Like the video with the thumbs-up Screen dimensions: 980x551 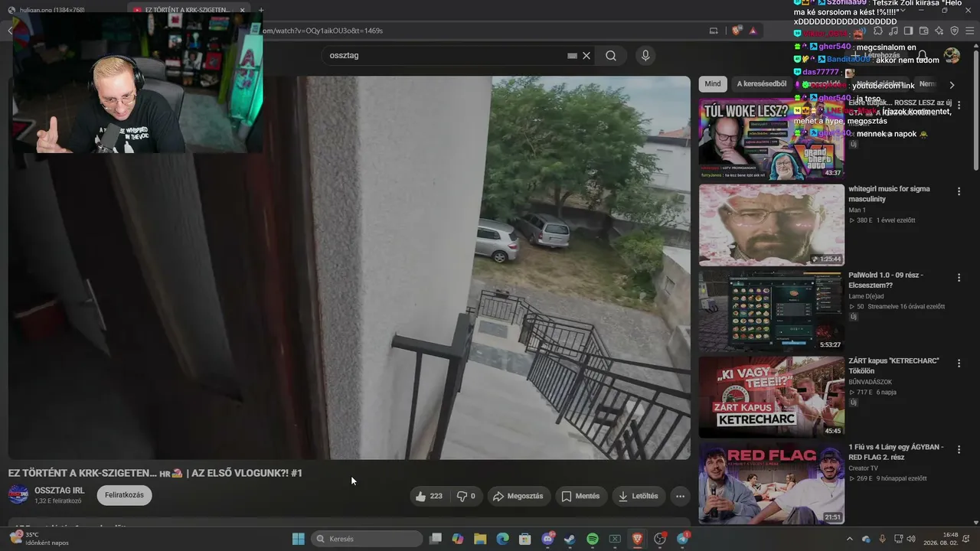(429, 496)
